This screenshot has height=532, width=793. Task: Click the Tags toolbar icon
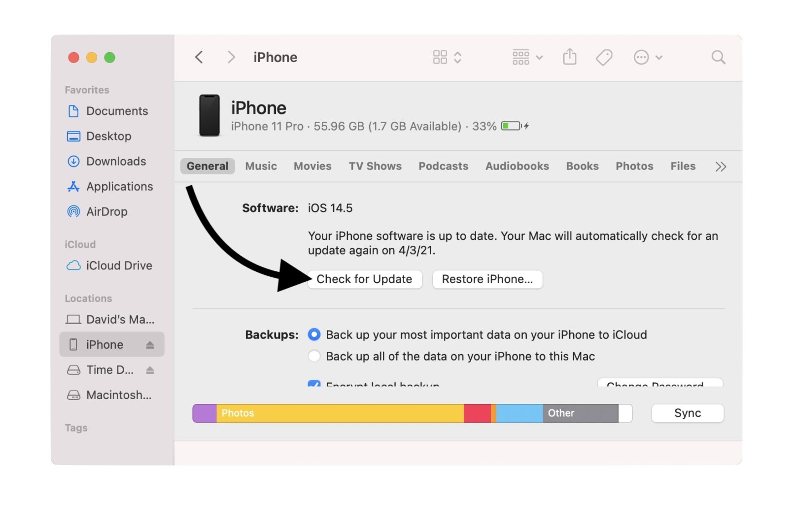(x=603, y=57)
